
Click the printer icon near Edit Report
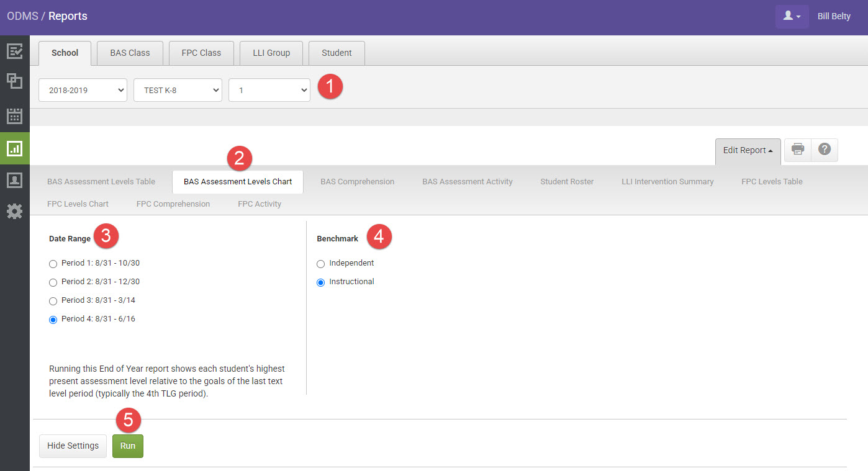click(797, 150)
